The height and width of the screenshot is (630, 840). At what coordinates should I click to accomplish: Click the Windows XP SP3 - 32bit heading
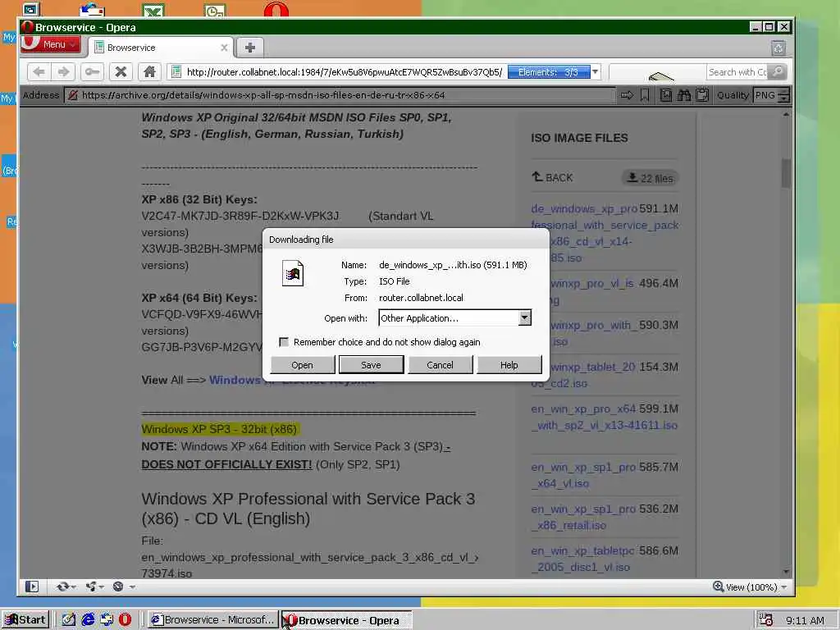pos(220,429)
